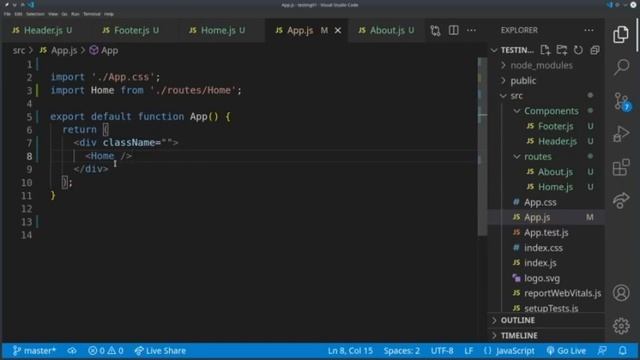Open index.css in the Explorer
This screenshot has height=360, width=640.
(543, 248)
